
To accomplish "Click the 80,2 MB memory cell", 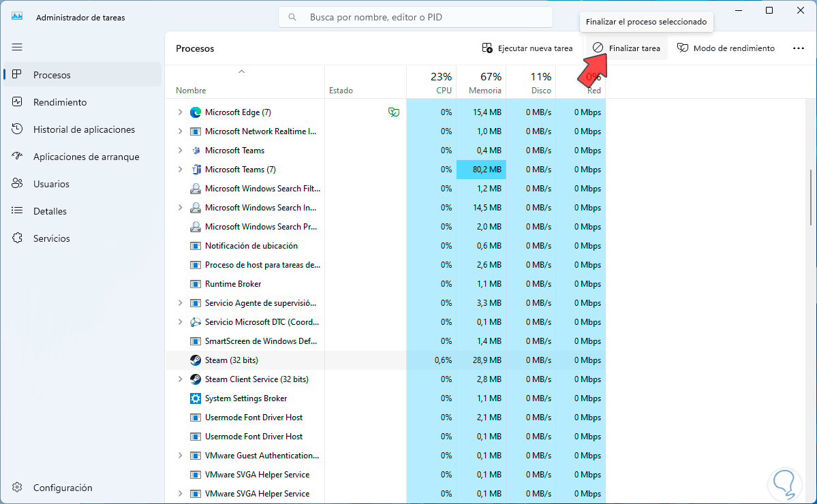I will coord(482,169).
